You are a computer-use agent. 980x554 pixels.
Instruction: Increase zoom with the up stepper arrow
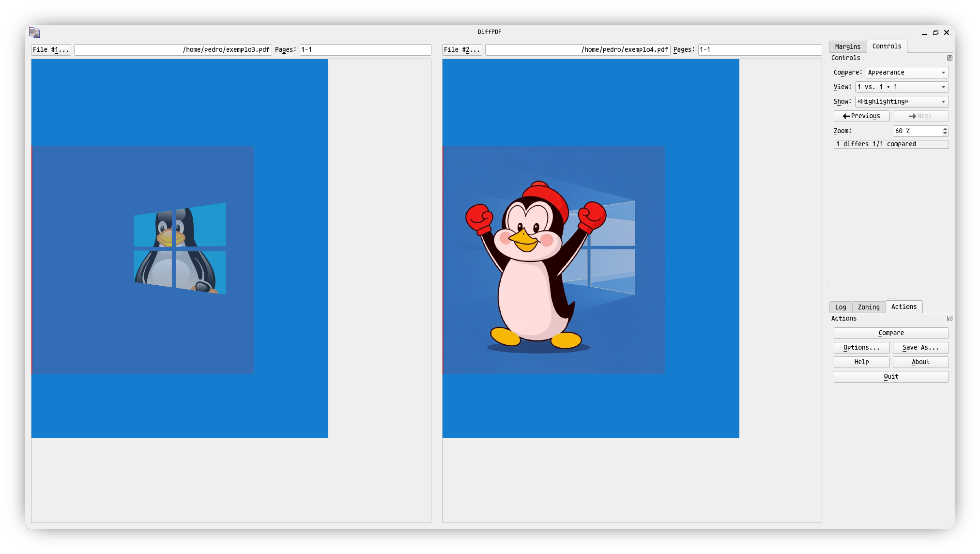pyautogui.click(x=945, y=128)
